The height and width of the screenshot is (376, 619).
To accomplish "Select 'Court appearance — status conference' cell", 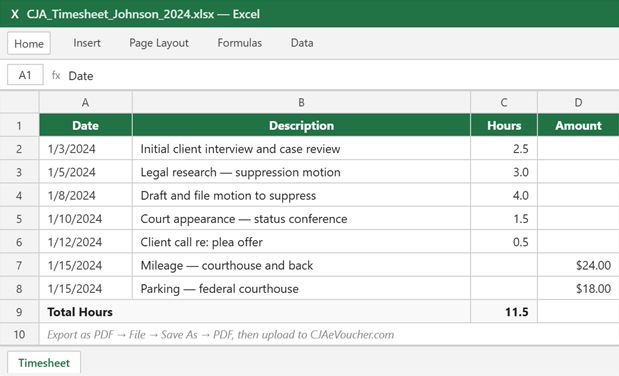I will pos(301,218).
